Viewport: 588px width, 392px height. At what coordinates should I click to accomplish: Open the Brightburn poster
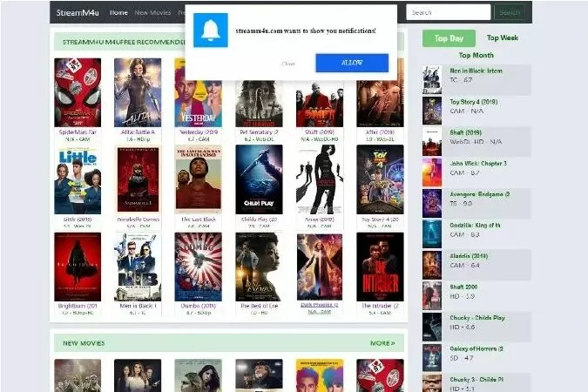78,267
